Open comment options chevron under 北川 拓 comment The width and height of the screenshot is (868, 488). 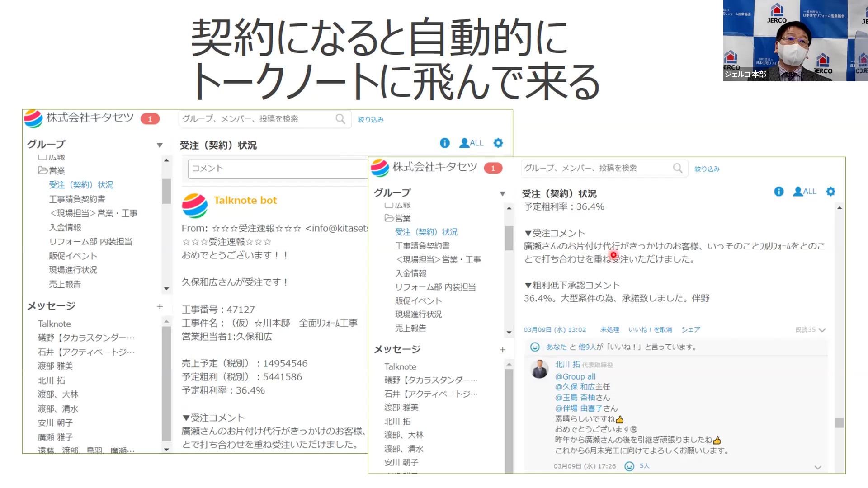[x=818, y=468]
